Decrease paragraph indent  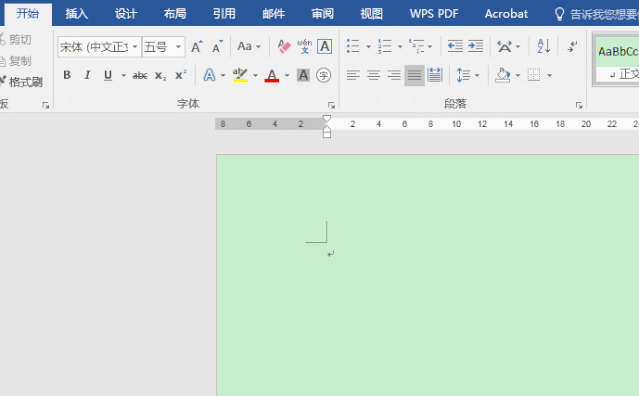pos(455,46)
